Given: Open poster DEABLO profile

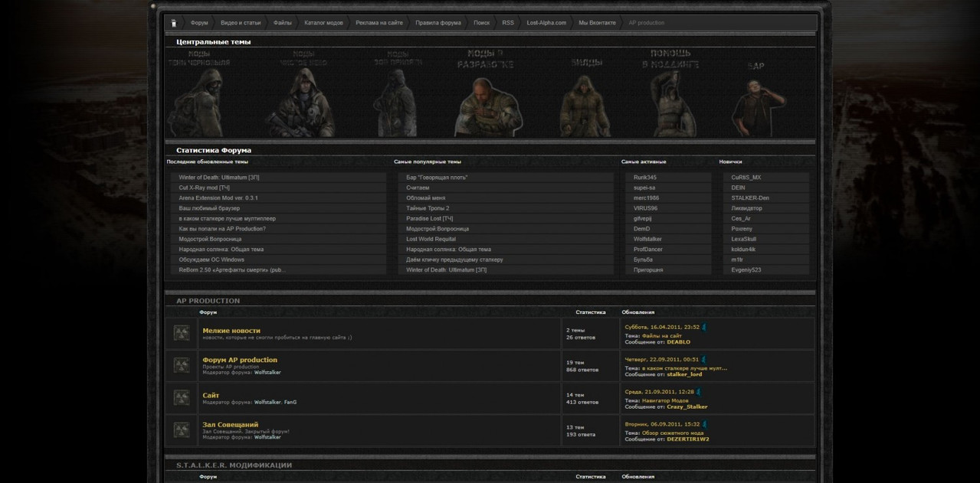Looking at the screenshot, I should tap(678, 342).
